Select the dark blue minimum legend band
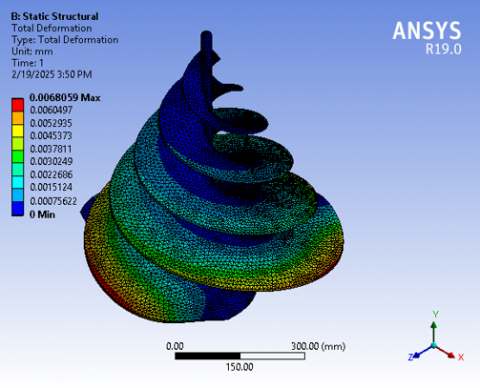 tap(18, 208)
